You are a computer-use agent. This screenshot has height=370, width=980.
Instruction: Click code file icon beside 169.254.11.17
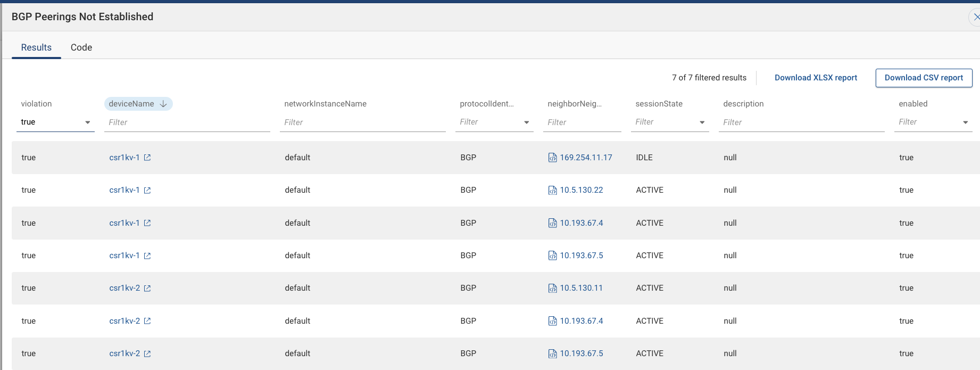[552, 158]
